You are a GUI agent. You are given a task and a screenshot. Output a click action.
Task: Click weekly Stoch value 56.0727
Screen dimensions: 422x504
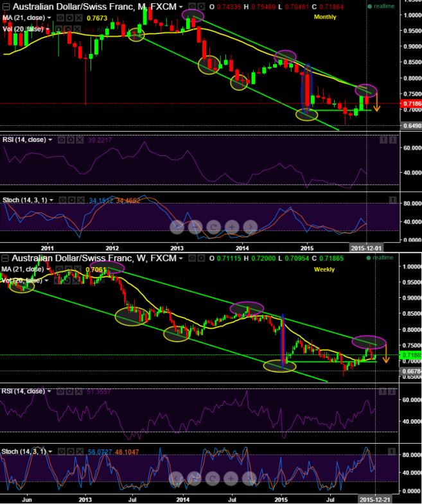[100, 452]
